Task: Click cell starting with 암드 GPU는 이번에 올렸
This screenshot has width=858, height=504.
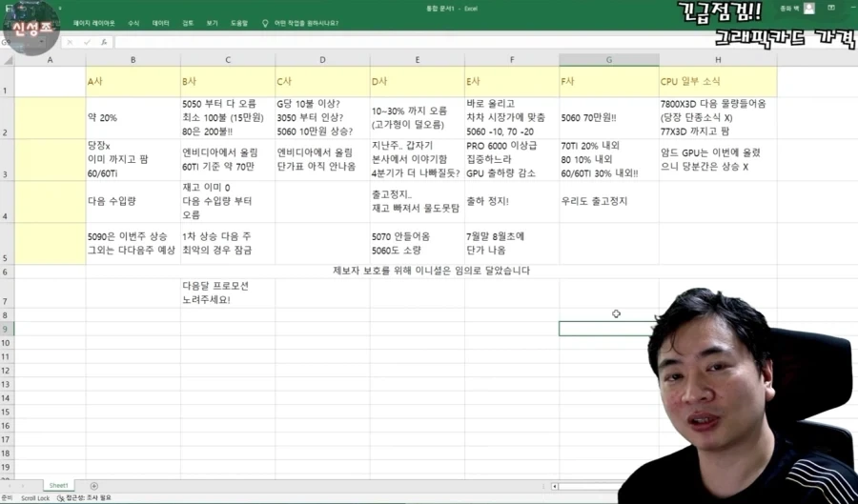Action: [x=718, y=160]
